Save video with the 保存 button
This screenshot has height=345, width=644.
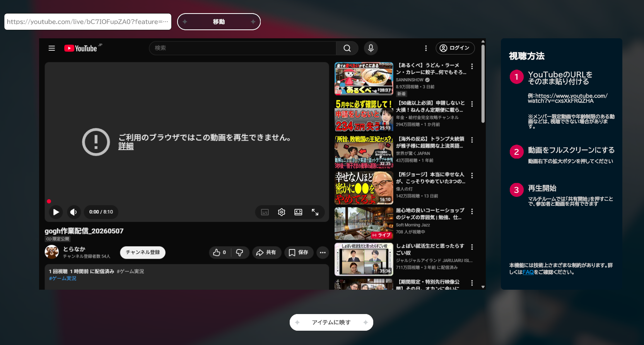pyautogui.click(x=299, y=253)
